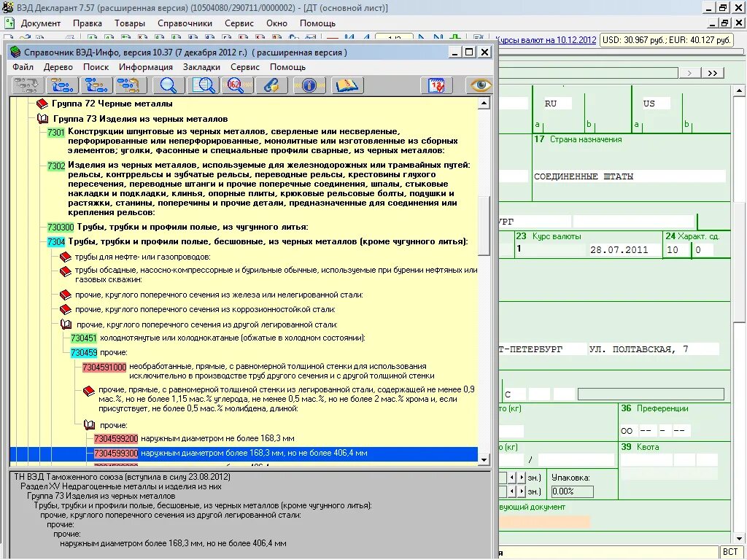Open Правка menu in main window

tap(88, 23)
